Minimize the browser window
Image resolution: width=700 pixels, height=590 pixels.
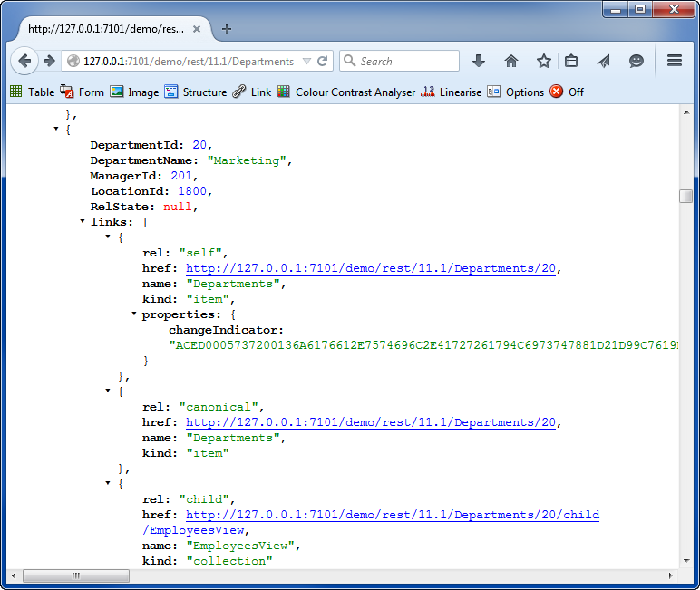[615, 9]
